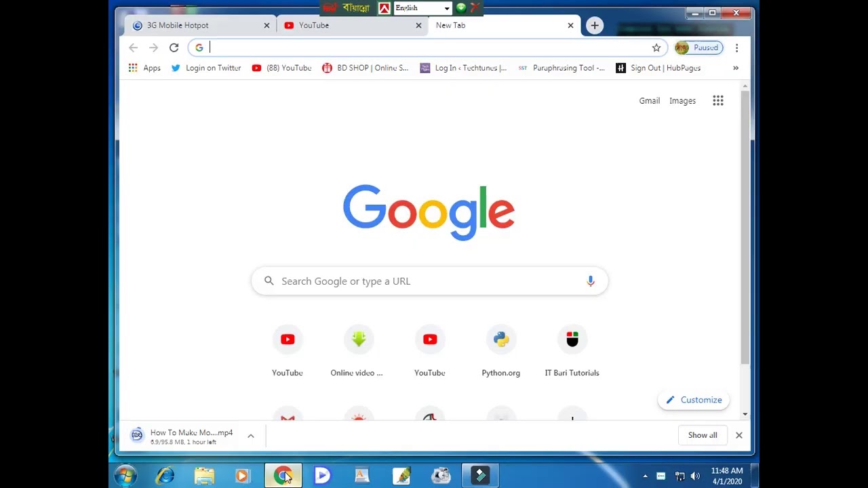Screen dimensions: 868x488
Task: Click the Search Google or type a URL box
Action: point(429,281)
